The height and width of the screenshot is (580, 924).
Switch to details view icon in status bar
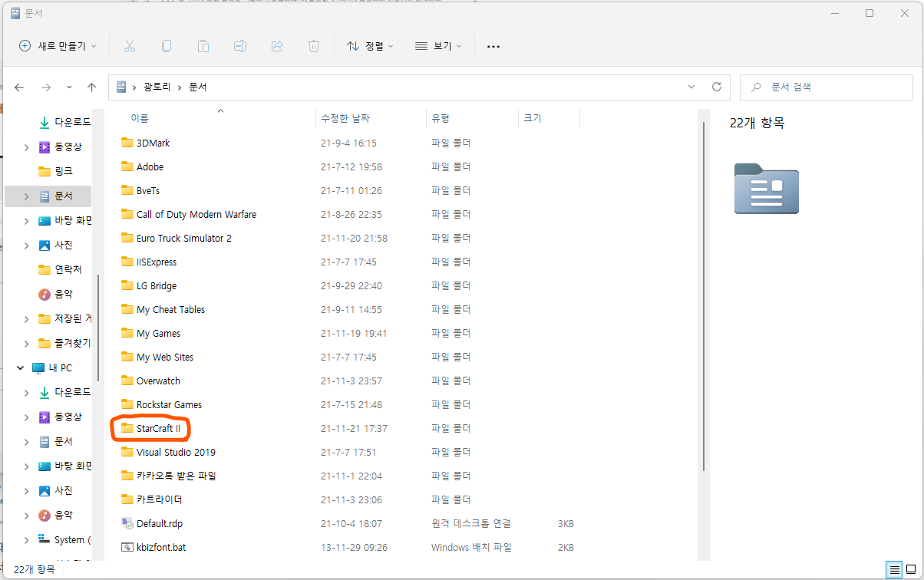(895, 570)
